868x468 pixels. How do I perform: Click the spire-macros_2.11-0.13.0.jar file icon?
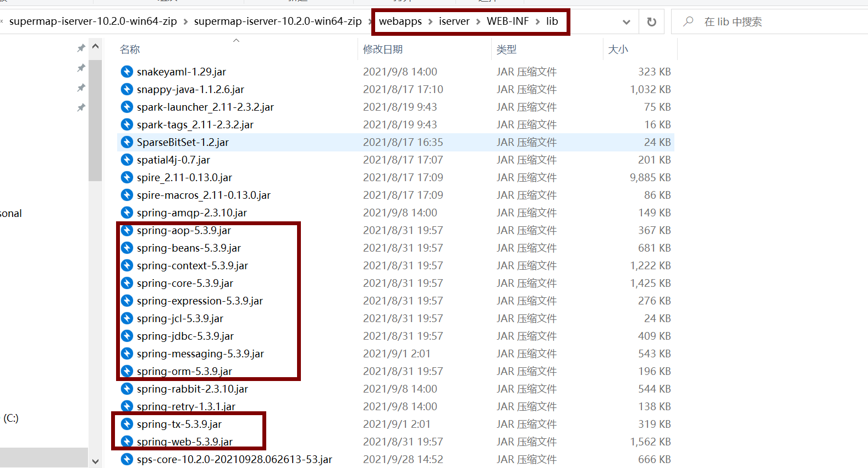[x=127, y=195]
